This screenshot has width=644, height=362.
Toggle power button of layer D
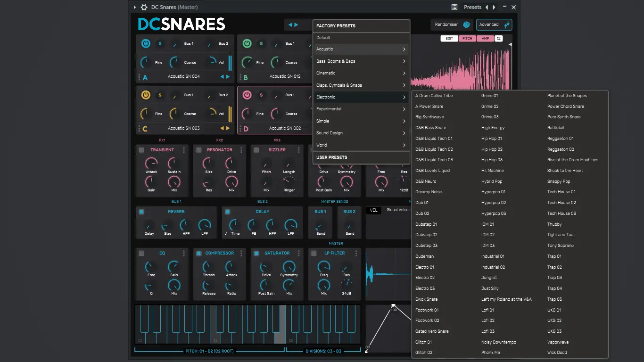click(247, 95)
